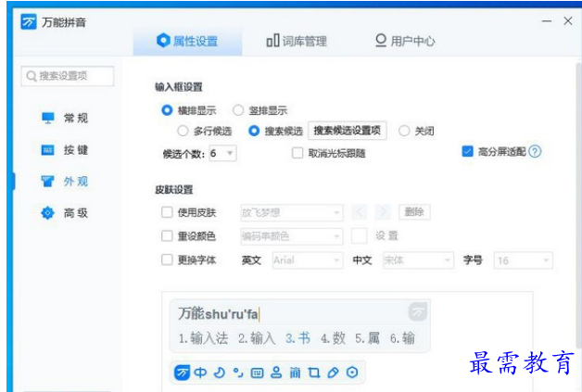Image resolution: width=582 pixels, height=392 pixels.
Task: Minimize the 万能拼音 window
Action: [547, 21]
